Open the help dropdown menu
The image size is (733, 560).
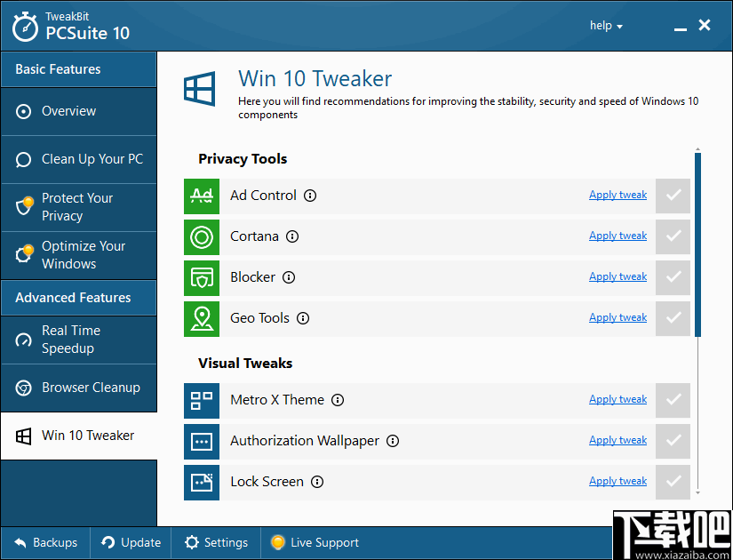[x=605, y=26]
